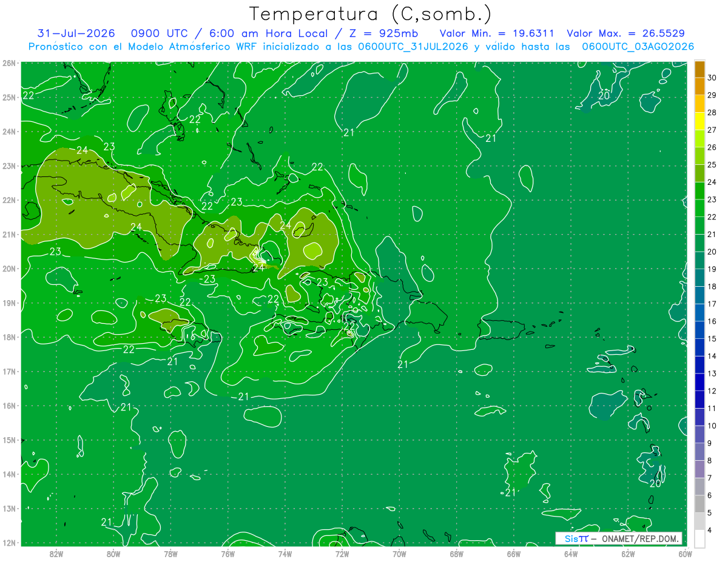The image size is (728, 562).
Task: Click the longitude axis label "70W"
Action: (x=399, y=554)
